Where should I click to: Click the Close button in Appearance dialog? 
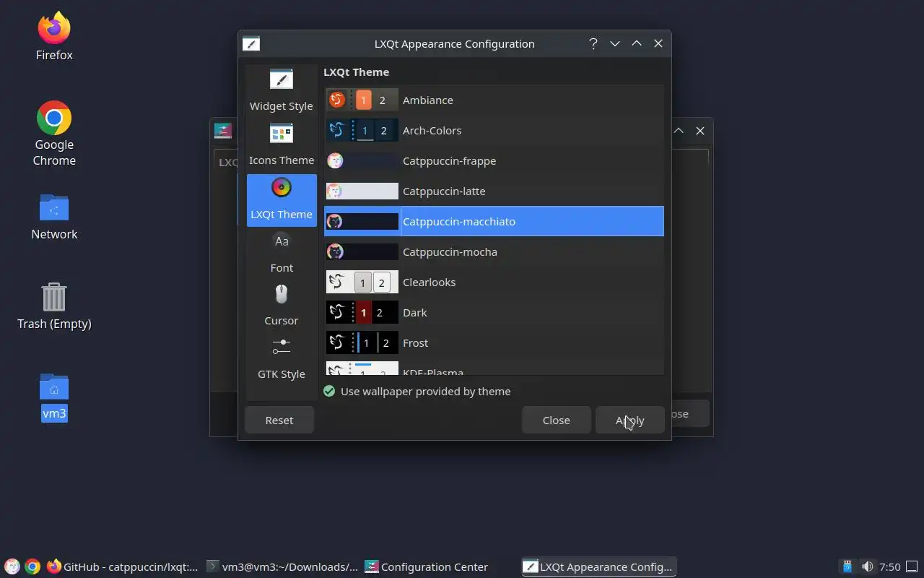557,420
